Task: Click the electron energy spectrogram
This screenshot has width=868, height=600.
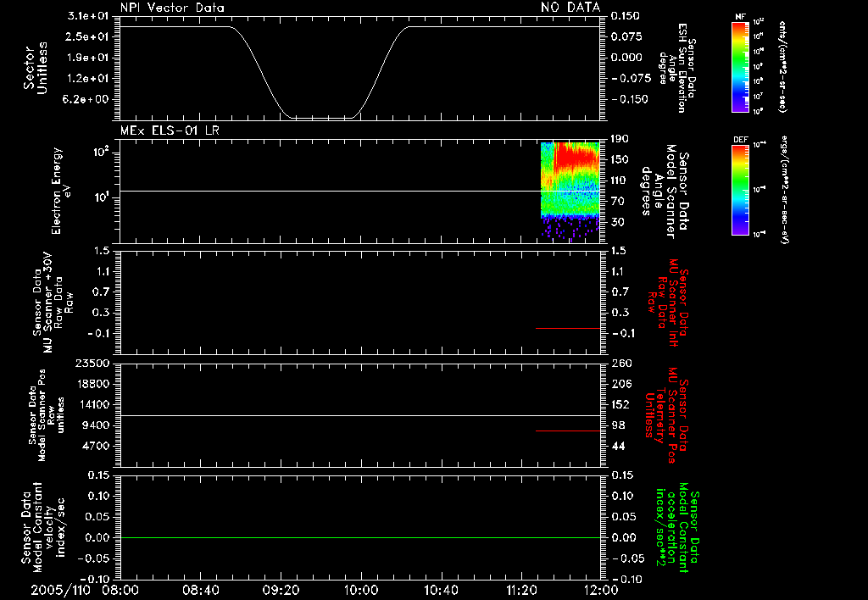Action: [x=570, y=192]
